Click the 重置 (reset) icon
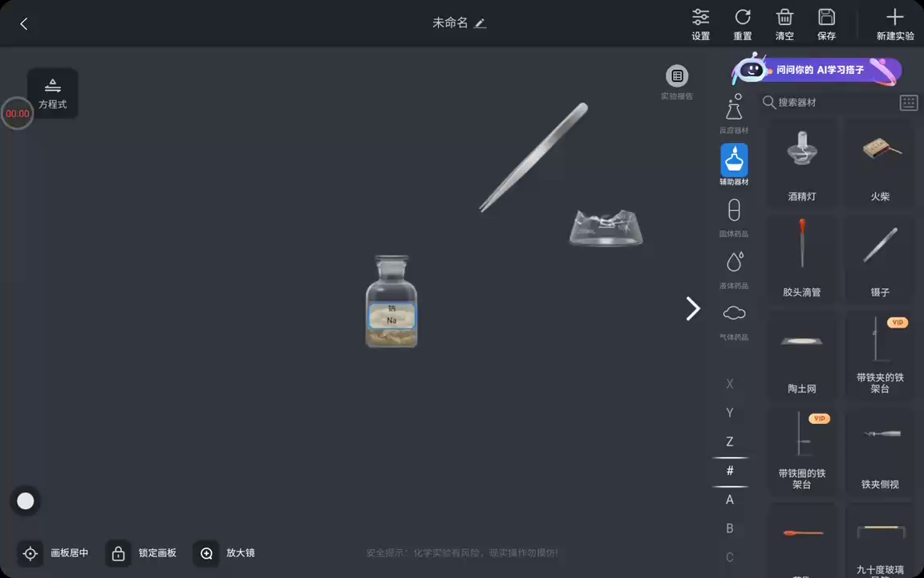This screenshot has height=578, width=924. click(x=742, y=23)
